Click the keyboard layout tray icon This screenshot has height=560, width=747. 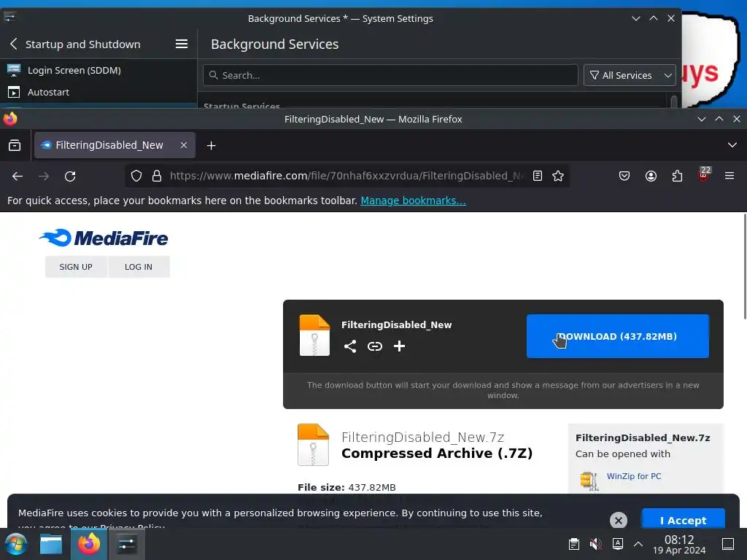tap(617, 544)
